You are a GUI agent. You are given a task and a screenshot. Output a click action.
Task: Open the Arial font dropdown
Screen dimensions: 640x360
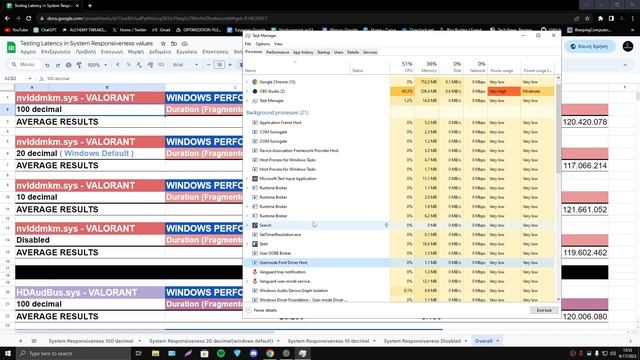coord(185,65)
